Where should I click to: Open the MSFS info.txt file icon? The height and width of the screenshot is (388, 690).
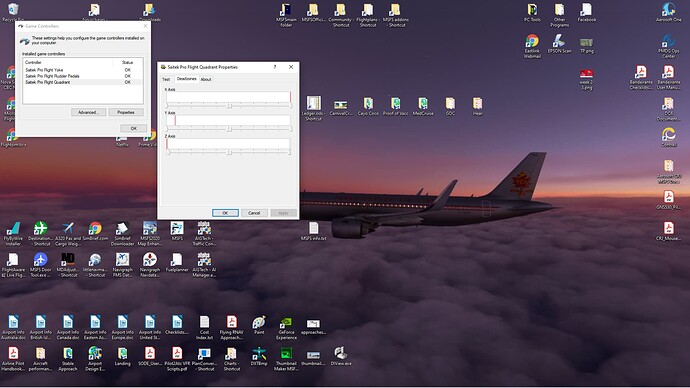pos(313,231)
